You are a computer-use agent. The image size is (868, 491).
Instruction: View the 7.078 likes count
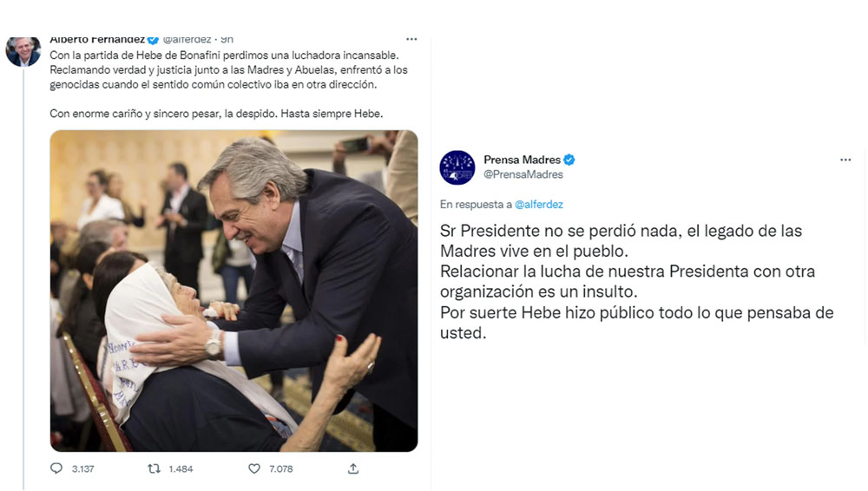pyautogui.click(x=281, y=468)
